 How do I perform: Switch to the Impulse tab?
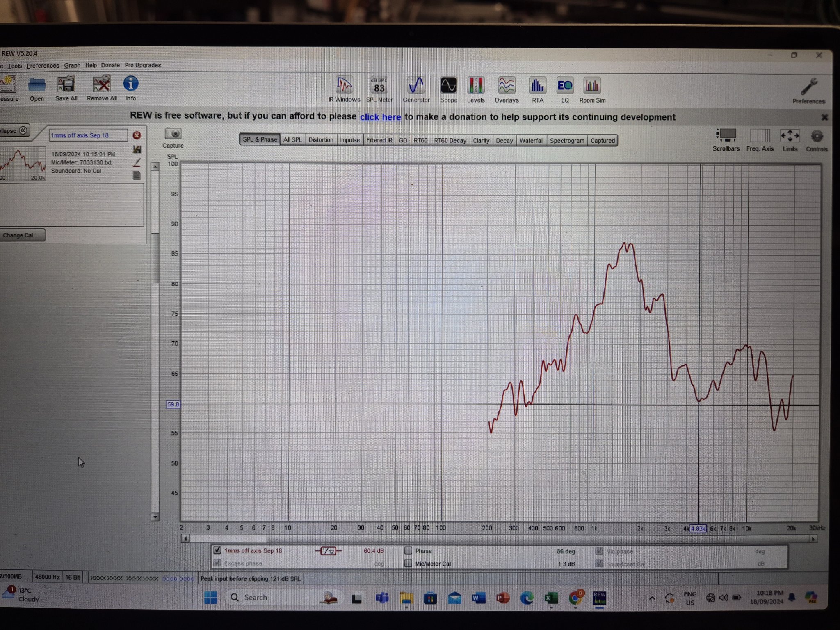(350, 140)
